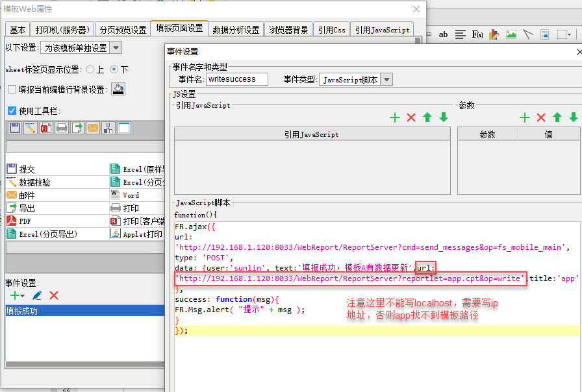The width and height of the screenshot is (582, 392).
Task: Click the blank window icon in the toolbar preview
Action: click(124, 128)
